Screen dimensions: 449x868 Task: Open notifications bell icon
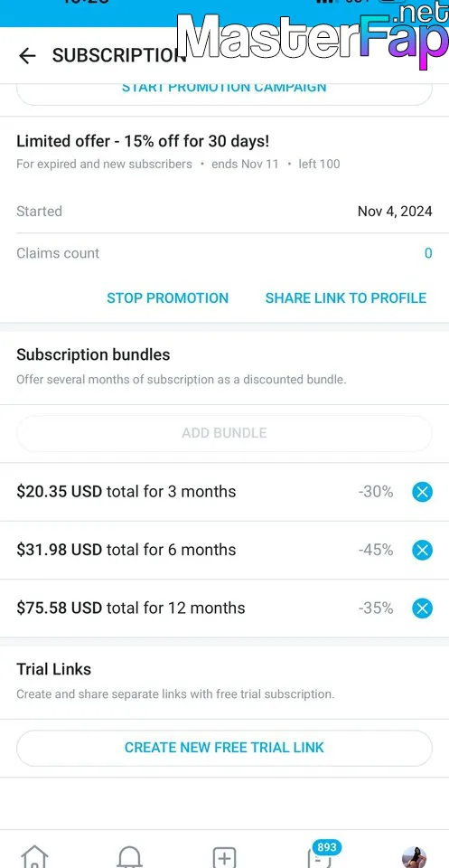click(x=129, y=857)
